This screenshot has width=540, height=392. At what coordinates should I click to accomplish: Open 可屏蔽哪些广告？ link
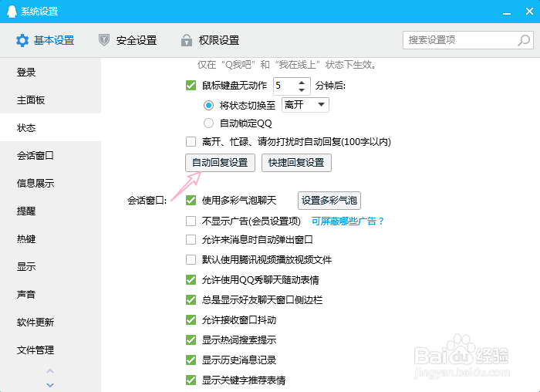tap(347, 221)
